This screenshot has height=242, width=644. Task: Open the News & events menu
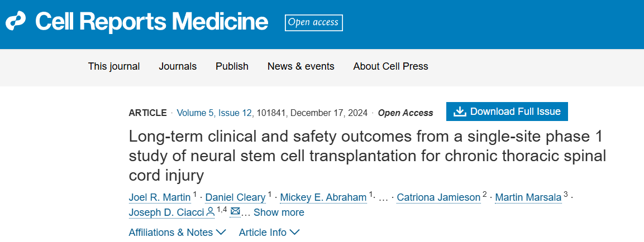click(300, 66)
